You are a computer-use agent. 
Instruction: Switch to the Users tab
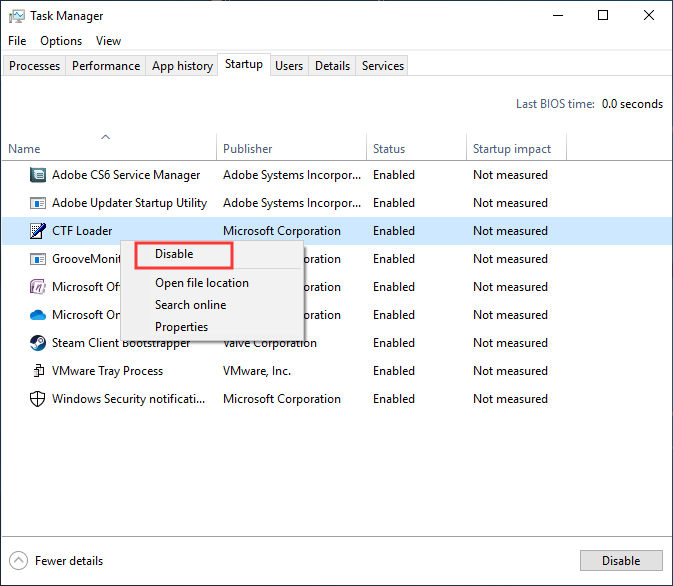(289, 66)
